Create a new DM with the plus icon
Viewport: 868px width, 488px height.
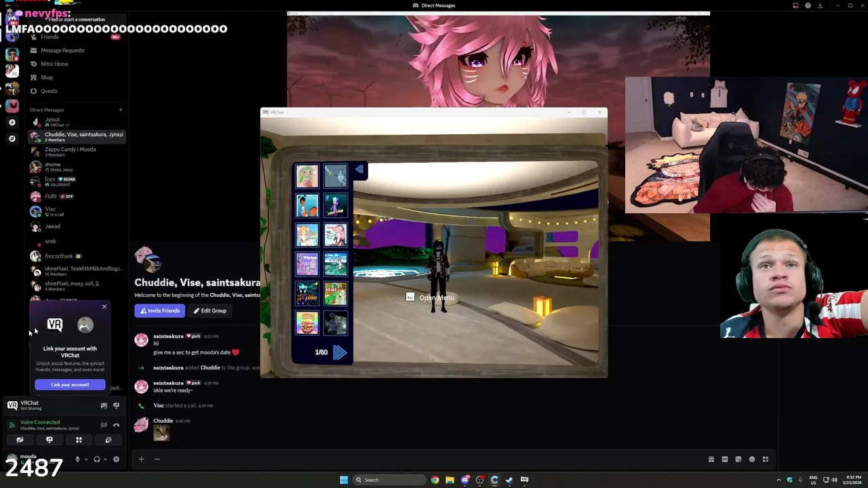(x=121, y=110)
